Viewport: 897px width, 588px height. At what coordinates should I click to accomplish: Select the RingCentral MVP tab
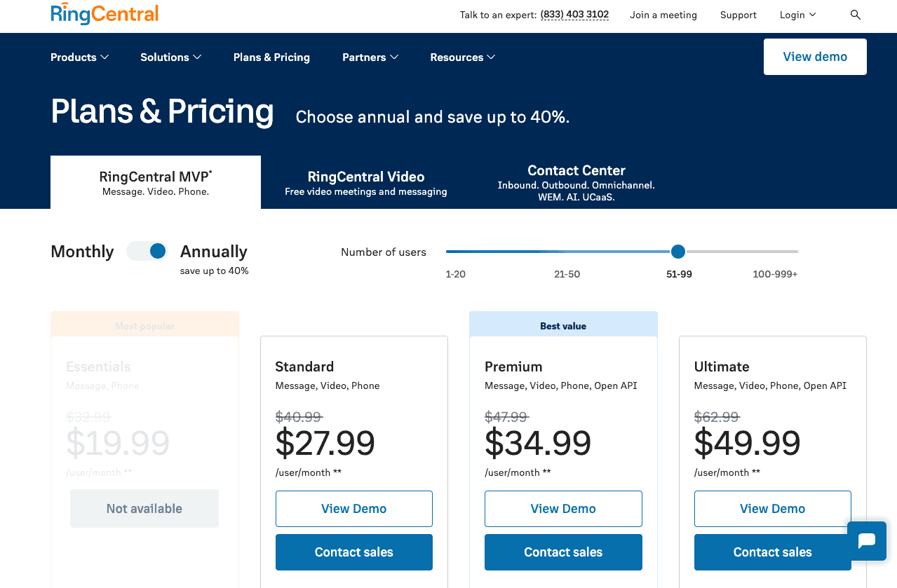click(x=156, y=182)
